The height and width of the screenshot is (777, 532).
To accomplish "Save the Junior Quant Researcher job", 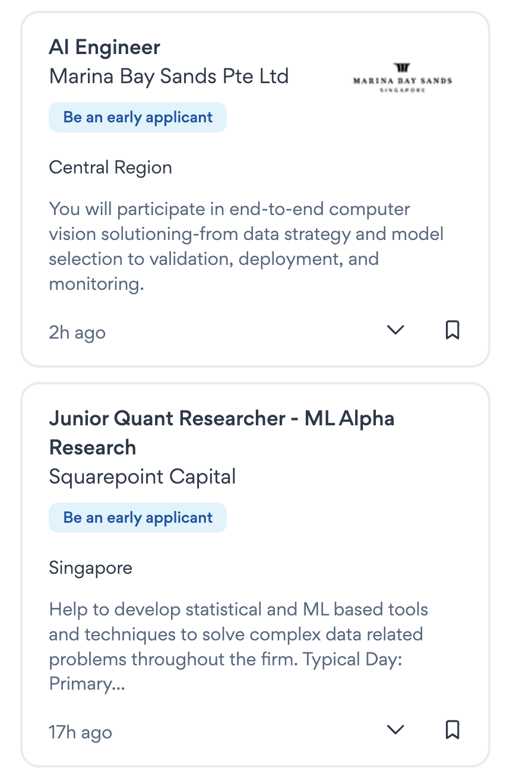I will 452,729.
